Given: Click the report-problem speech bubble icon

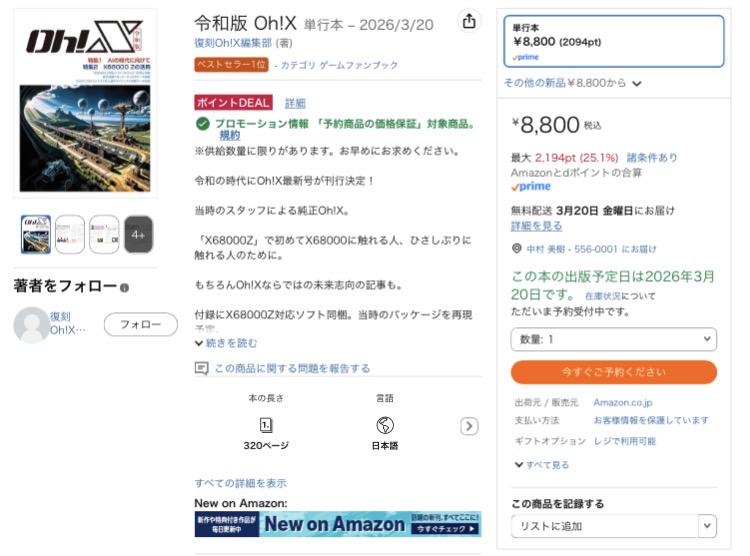Looking at the screenshot, I should pos(201,368).
